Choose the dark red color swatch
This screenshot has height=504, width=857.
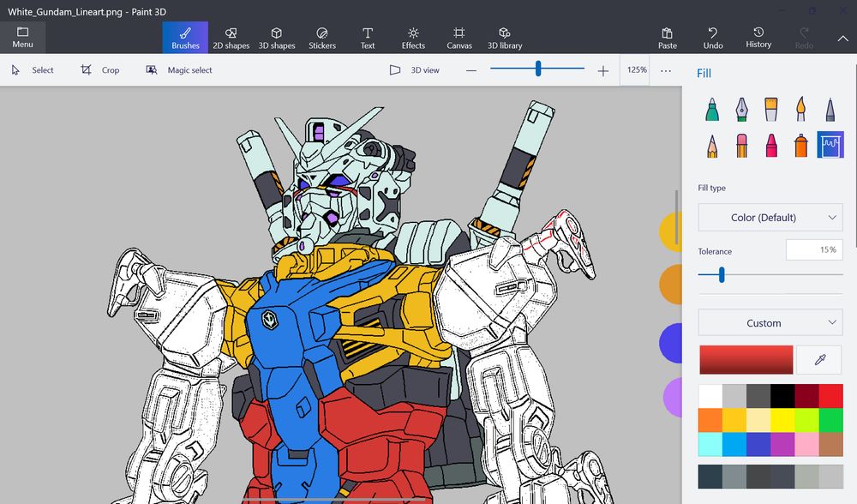806,396
